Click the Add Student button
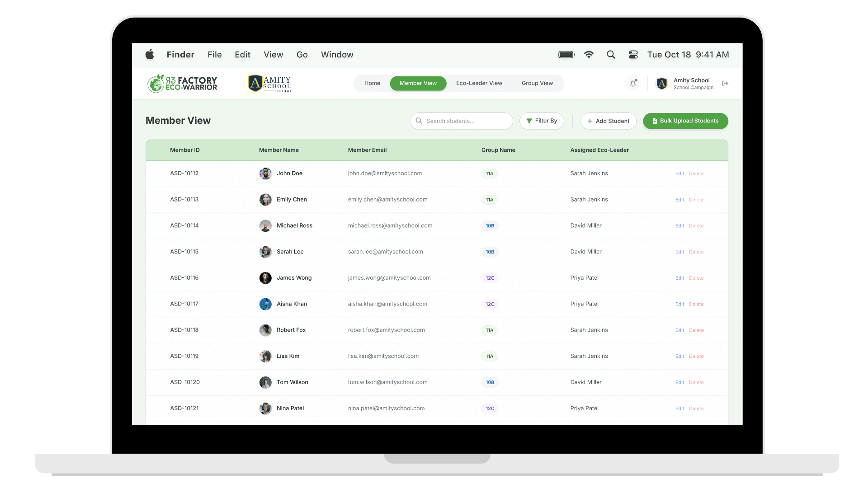 tap(608, 121)
